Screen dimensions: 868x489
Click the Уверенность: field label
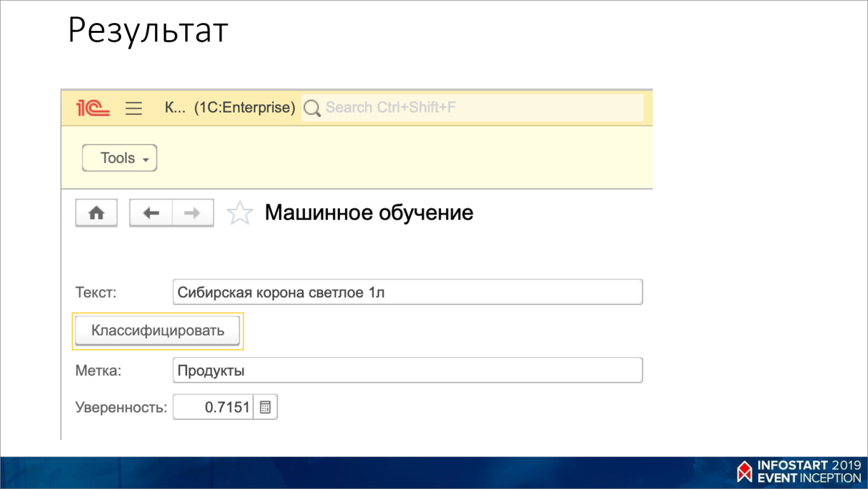pos(120,408)
